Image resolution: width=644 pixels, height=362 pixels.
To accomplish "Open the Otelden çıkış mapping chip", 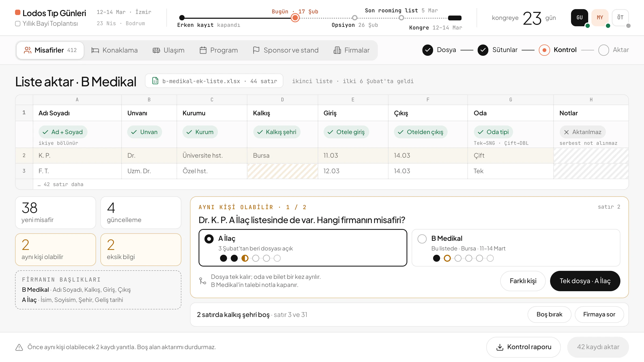I will tap(420, 132).
